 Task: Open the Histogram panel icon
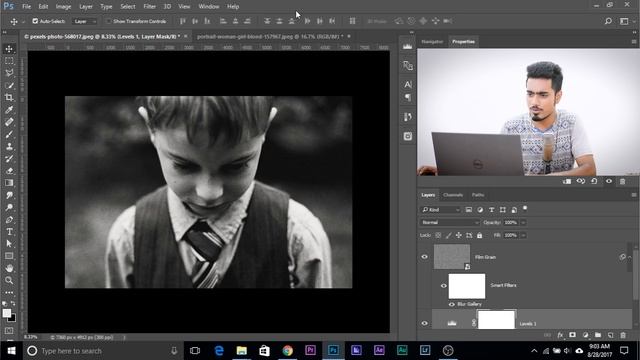coord(407,47)
